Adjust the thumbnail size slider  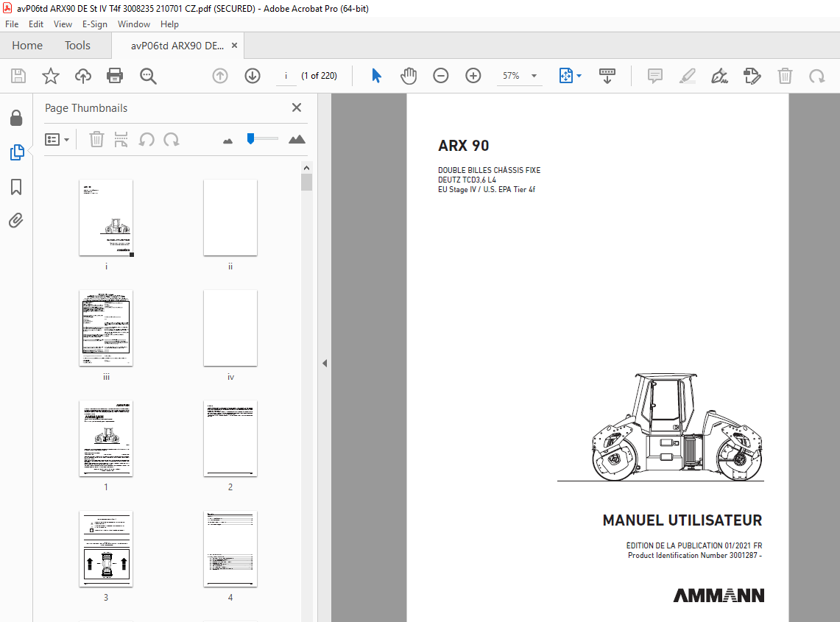click(250, 139)
